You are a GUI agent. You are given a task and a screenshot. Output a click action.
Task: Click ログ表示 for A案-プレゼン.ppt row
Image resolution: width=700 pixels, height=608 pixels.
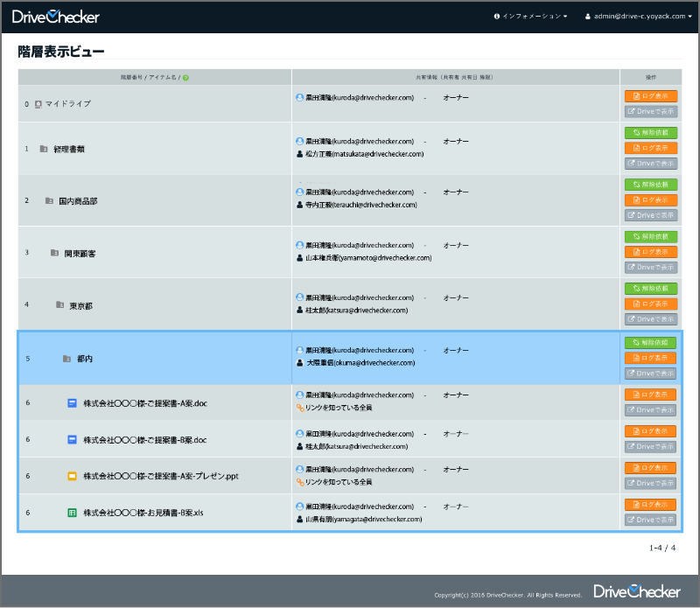pos(650,468)
